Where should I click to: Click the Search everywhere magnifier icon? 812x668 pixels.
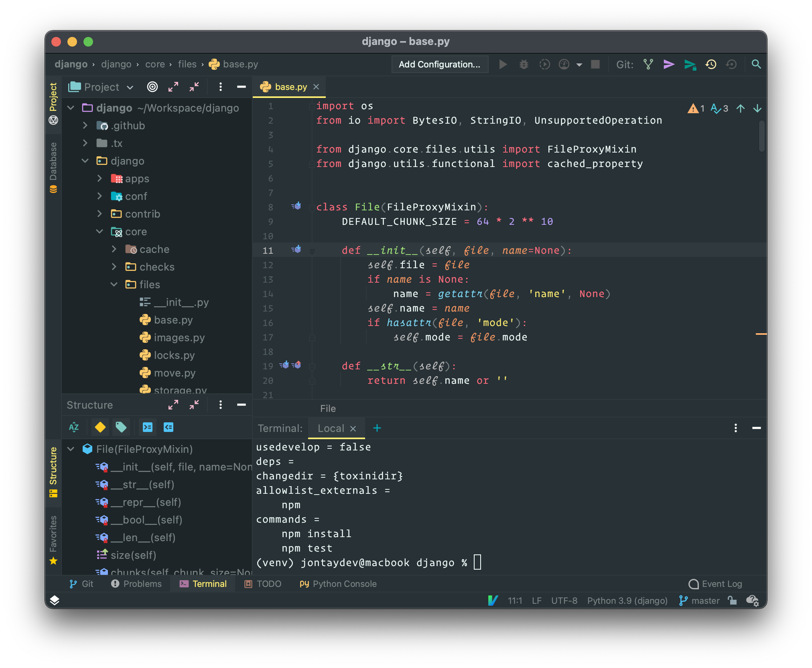point(757,64)
